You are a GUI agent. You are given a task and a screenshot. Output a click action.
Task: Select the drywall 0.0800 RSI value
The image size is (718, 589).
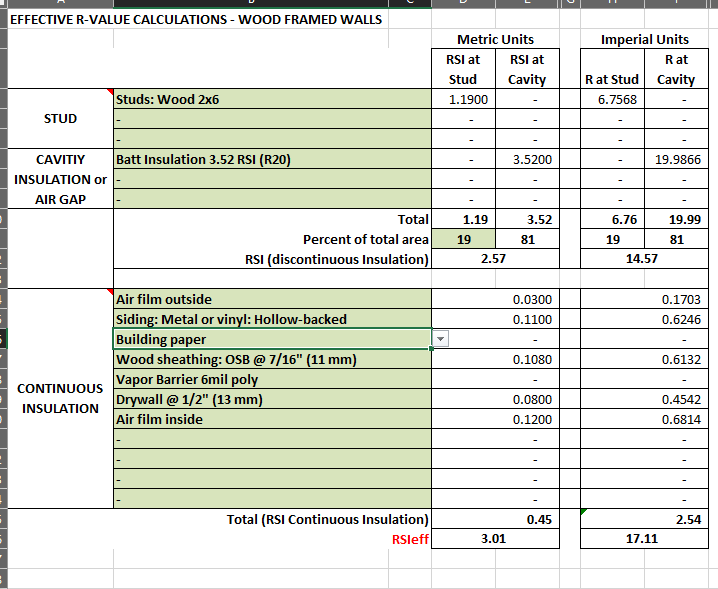(x=495, y=399)
